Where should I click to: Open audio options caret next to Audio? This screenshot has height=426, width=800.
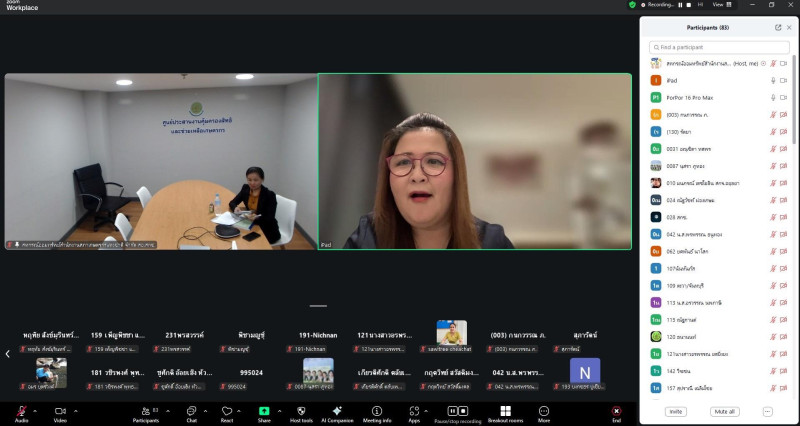[35, 411]
